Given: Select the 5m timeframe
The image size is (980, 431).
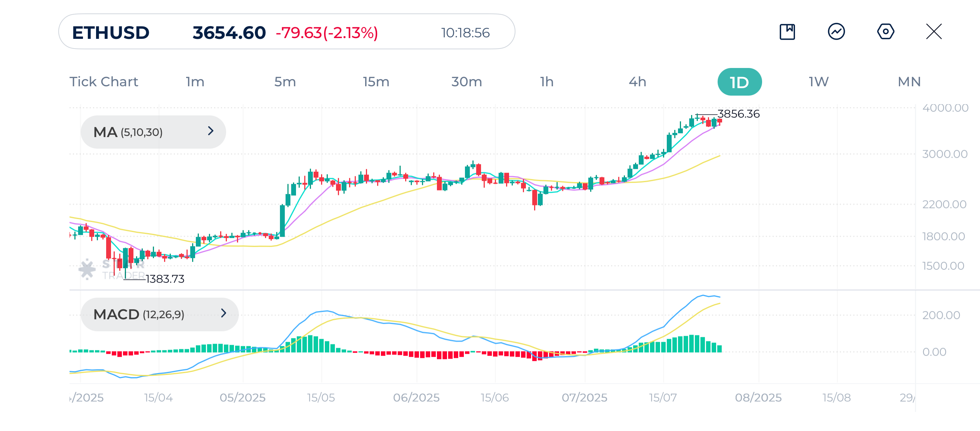Looking at the screenshot, I should pyautogui.click(x=285, y=82).
